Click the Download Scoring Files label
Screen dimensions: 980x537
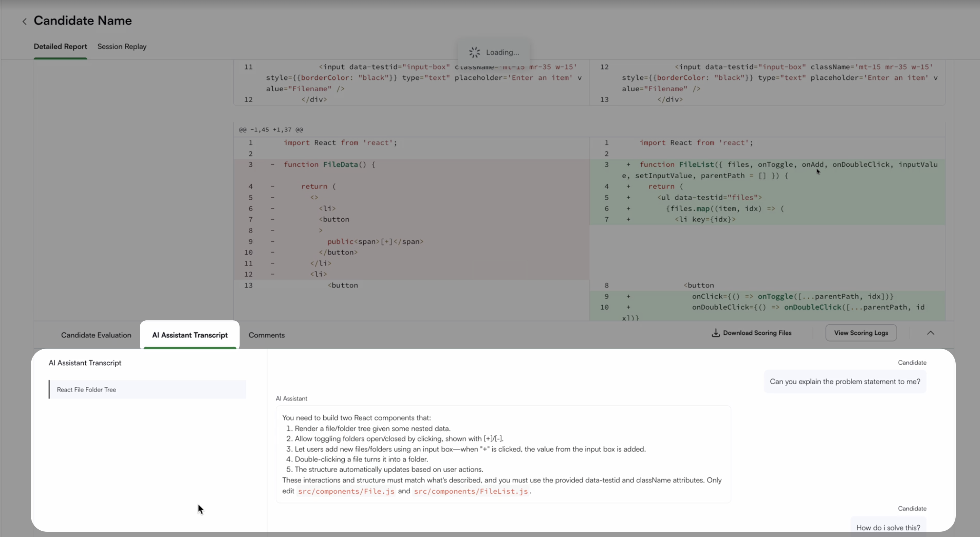pos(757,333)
